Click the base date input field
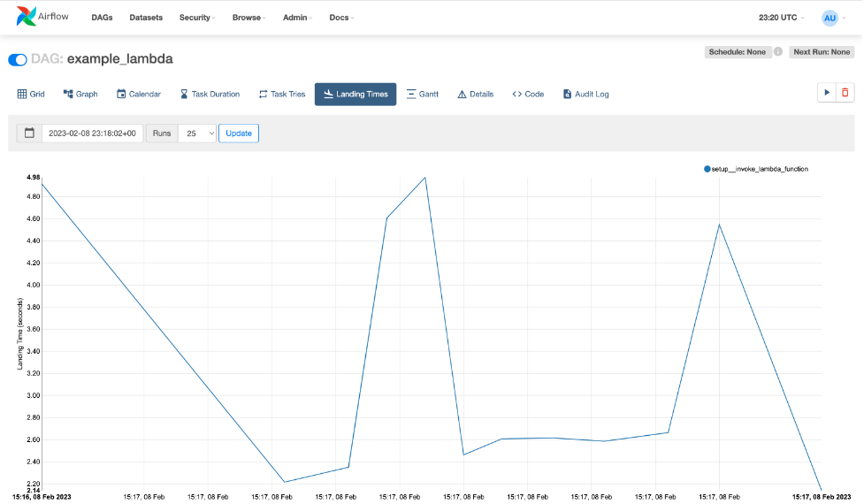Image resolution: width=864 pixels, height=504 pixels. point(92,134)
